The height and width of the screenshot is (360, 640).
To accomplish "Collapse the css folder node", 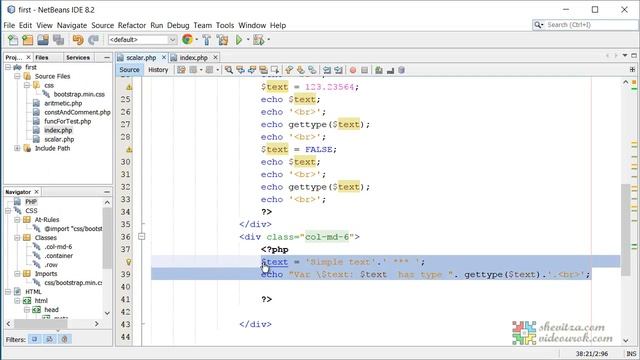I will coord(27,85).
